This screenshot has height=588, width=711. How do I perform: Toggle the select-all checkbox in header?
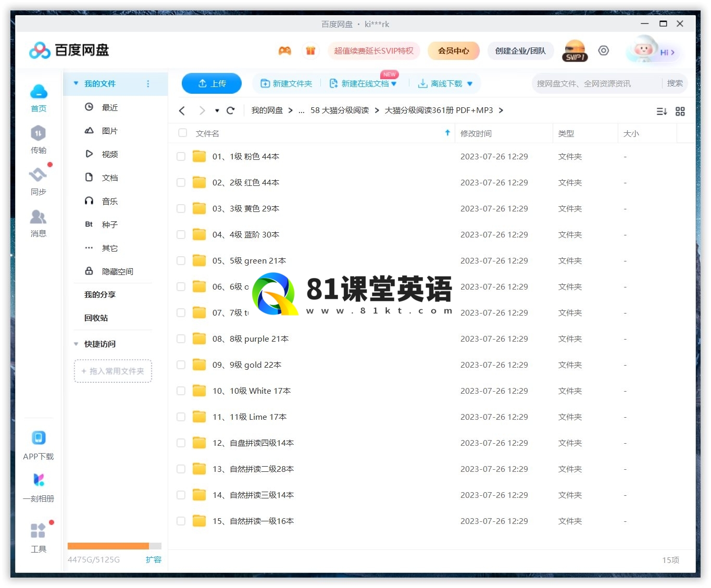point(183,133)
